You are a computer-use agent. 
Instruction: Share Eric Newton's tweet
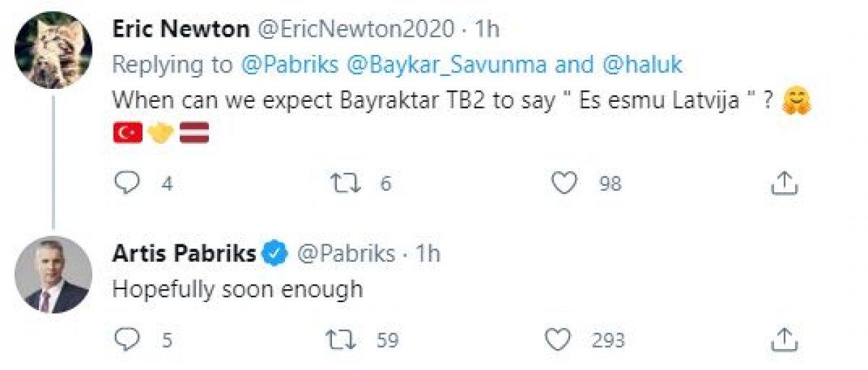783,184
